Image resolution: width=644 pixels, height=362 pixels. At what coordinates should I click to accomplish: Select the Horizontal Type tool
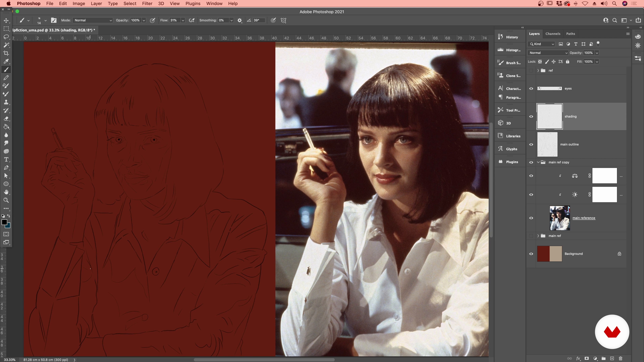click(x=6, y=159)
